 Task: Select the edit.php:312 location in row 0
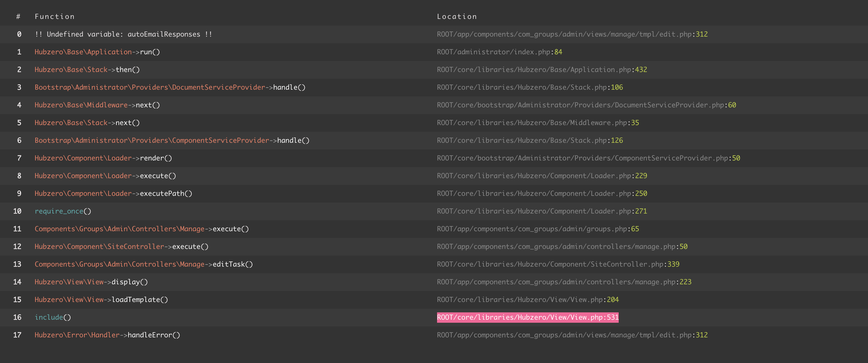[x=572, y=34]
